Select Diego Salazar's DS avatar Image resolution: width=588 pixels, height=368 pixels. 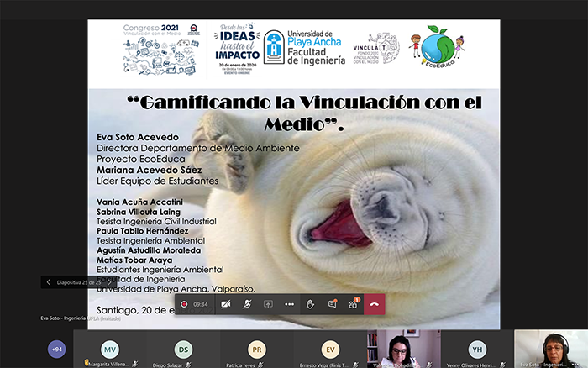[x=183, y=349]
